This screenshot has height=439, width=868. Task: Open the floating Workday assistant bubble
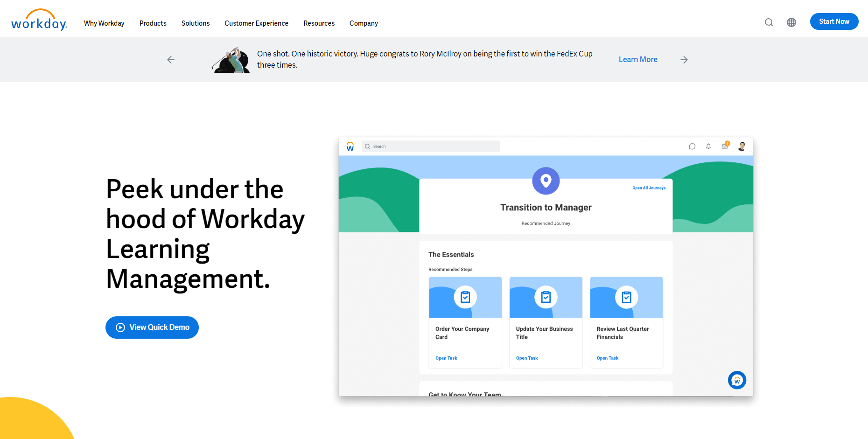[x=737, y=380]
